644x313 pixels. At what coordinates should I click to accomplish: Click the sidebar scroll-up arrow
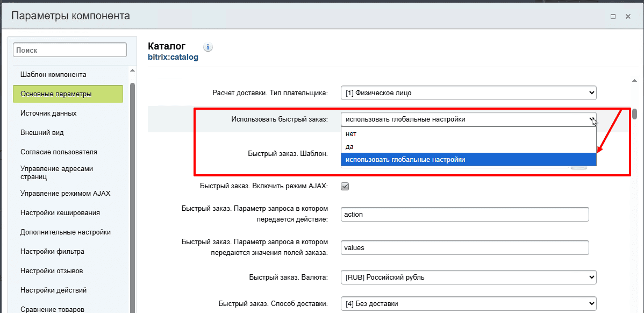132,70
